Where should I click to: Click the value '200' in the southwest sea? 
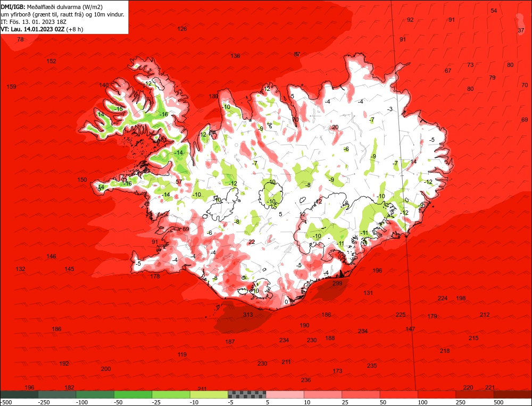coord(106,369)
